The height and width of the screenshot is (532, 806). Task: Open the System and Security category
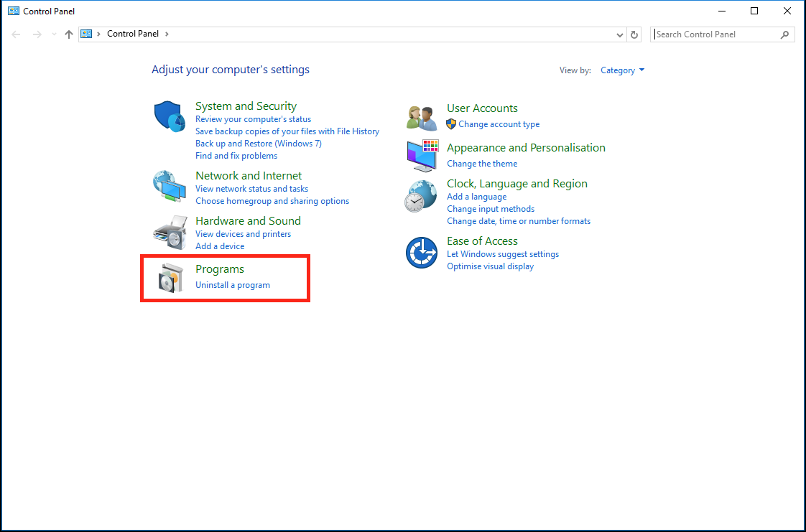click(x=246, y=106)
